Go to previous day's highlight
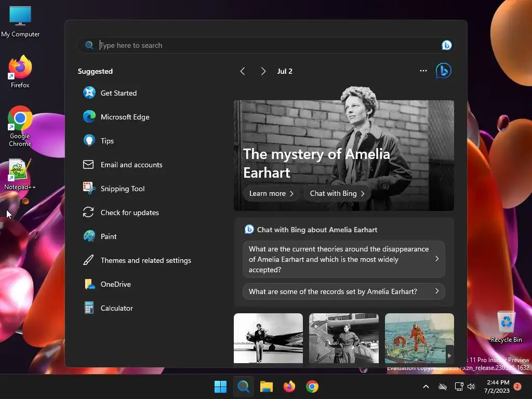Image resolution: width=532 pixels, height=399 pixels. coord(243,71)
